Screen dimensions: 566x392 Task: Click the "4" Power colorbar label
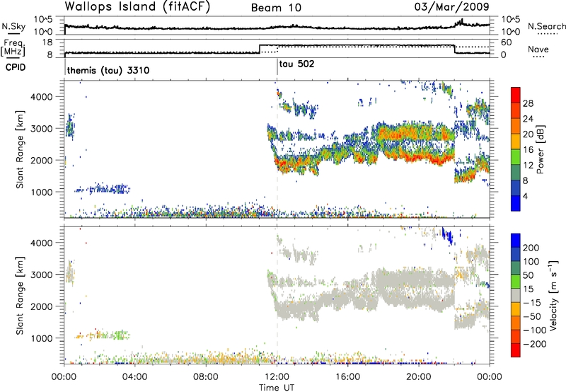click(526, 197)
